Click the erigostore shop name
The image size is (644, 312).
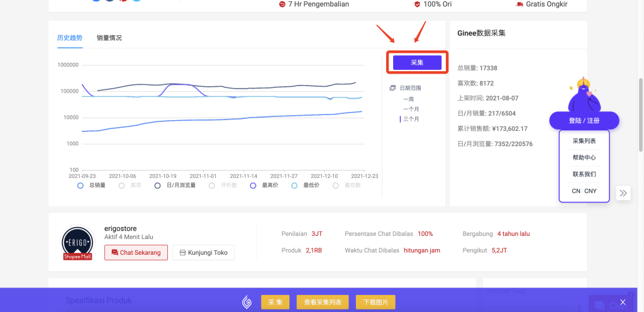point(121,228)
